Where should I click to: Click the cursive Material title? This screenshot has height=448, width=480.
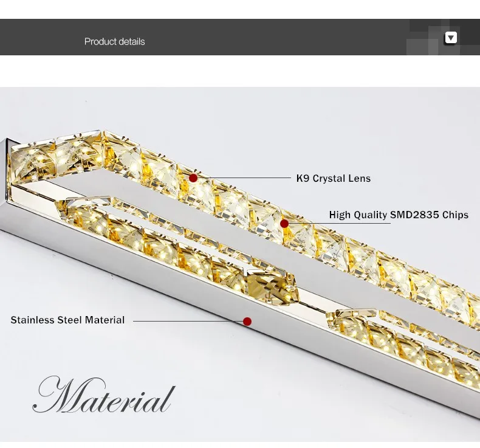pyautogui.click(x=104, y=395)
